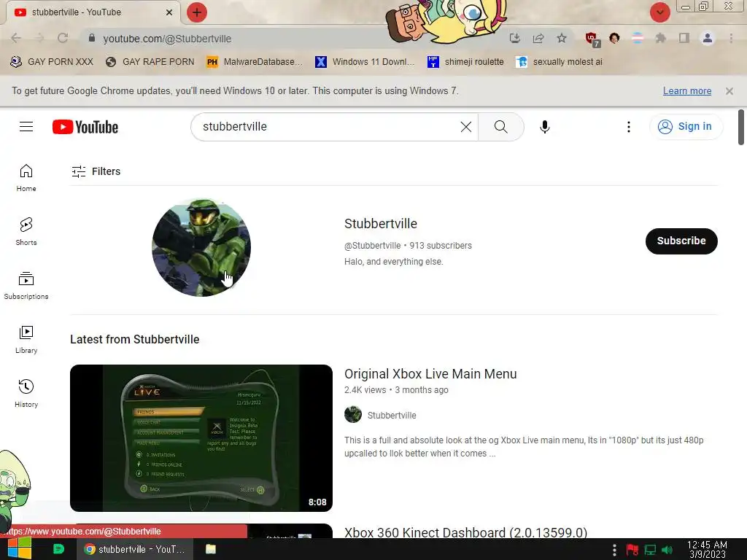The image size is (747, 560).
Task: Close the stubbertville YouTube tab
Action: [x=169, y=12]
